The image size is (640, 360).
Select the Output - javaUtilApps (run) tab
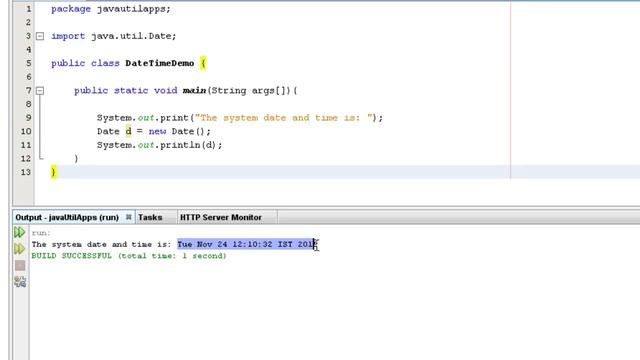click(67, 217)
